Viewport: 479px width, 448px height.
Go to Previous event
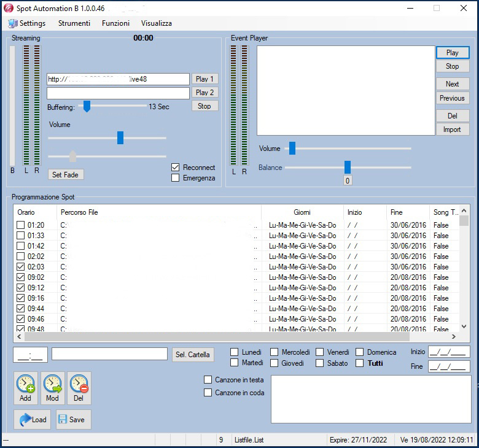click(453, 98)
